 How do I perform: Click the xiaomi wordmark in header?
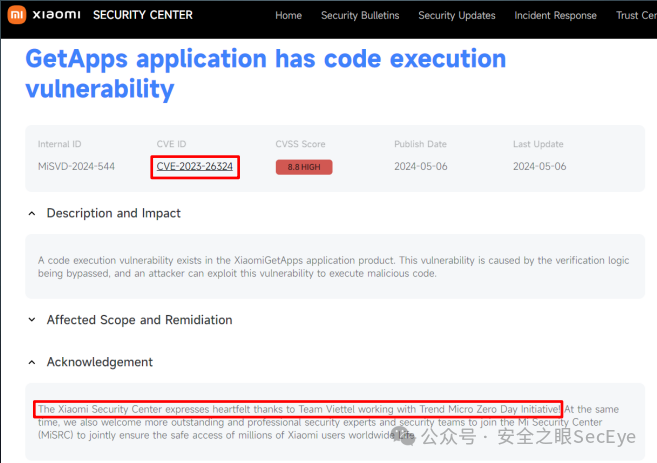pos(57,15)
